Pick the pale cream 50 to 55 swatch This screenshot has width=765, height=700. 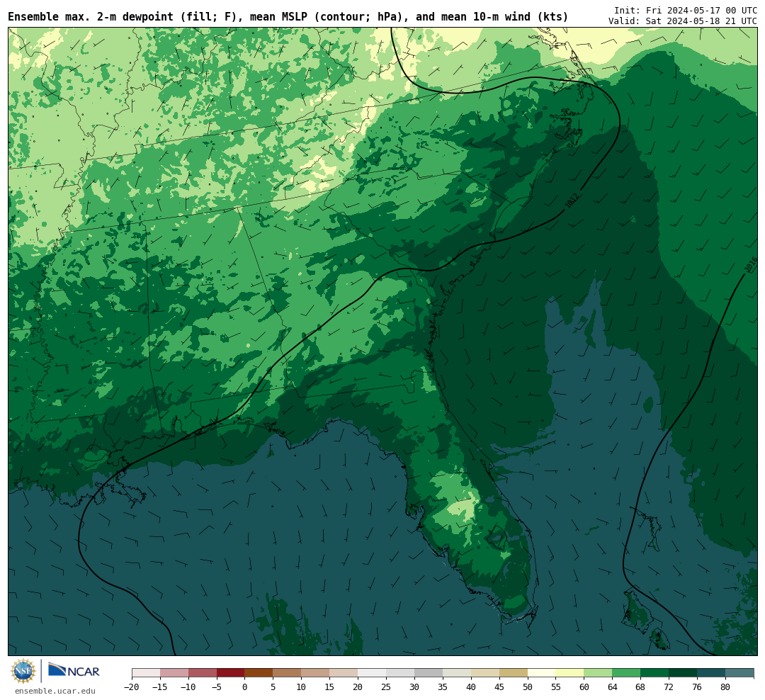542,673
